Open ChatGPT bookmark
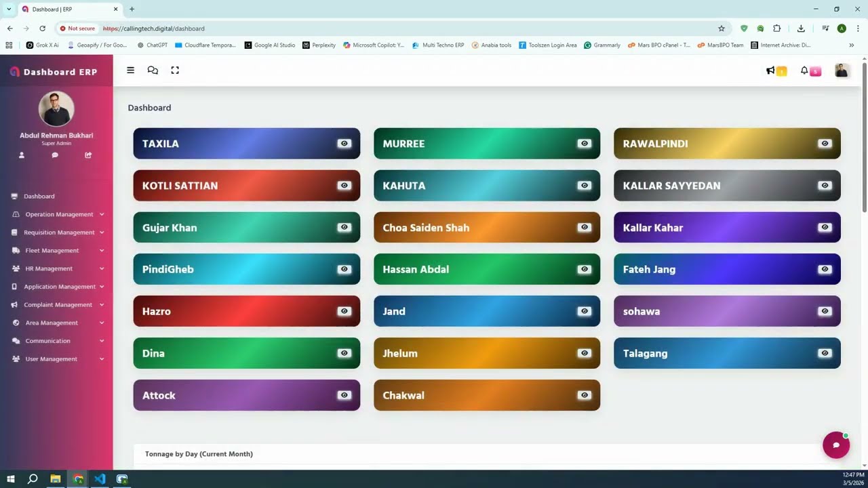The image size is (868, 488). (x=152, y=45)
